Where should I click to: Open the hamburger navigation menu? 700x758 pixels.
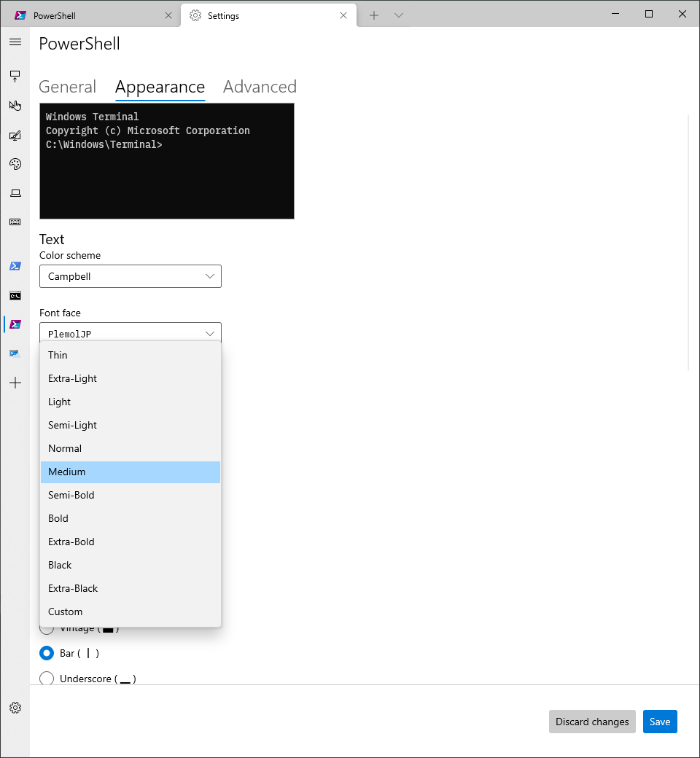[15, 42]
